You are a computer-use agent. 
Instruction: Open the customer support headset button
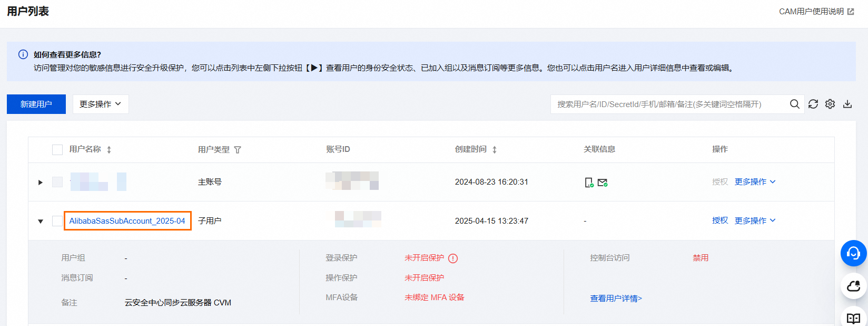854,253
